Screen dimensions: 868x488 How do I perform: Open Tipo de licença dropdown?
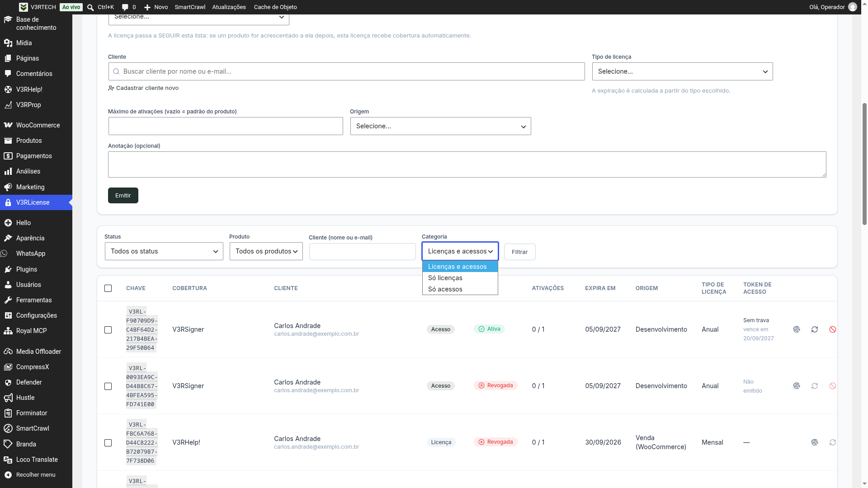[x=683, y=71]
